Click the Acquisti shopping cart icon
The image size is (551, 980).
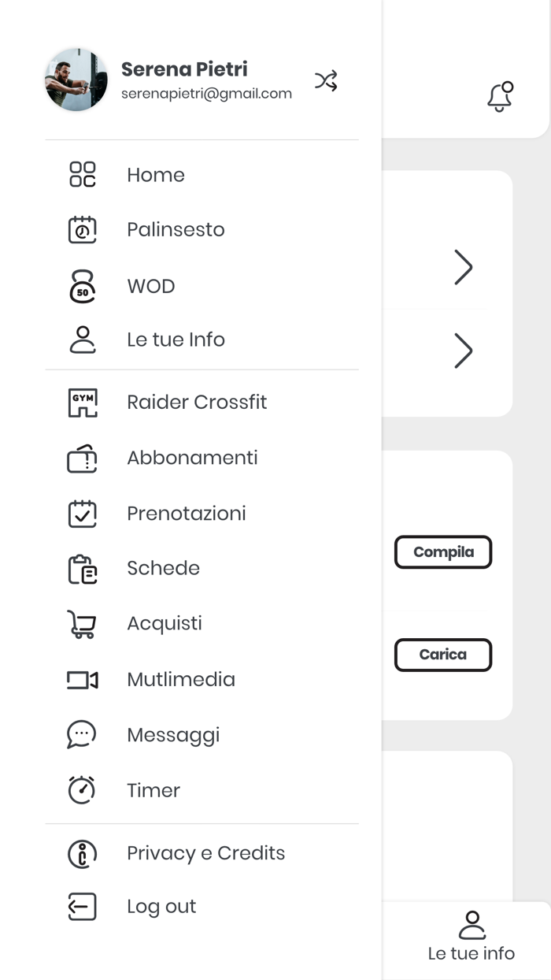click(82, 624)
